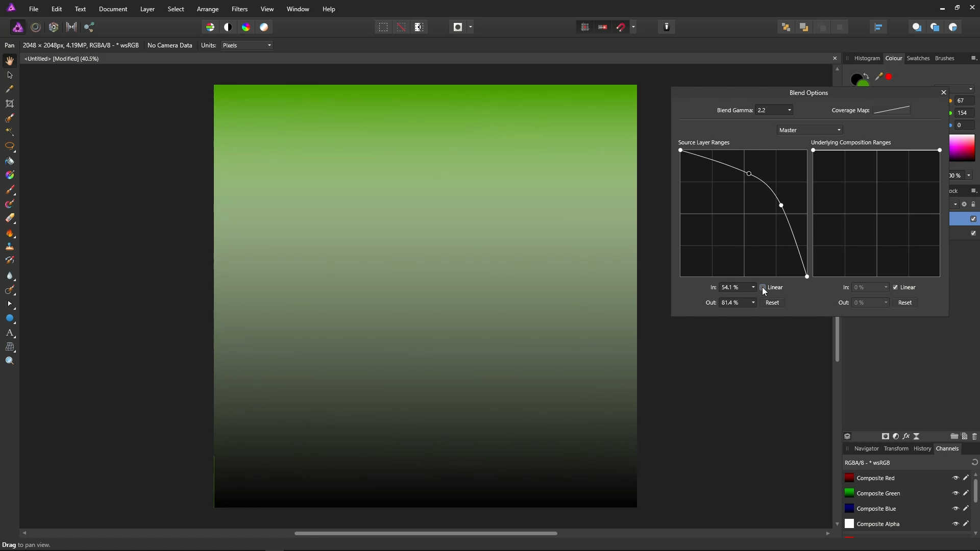Screen dimensions: 980x551
Task: Open the Filters menu
Action: click(x=239, y=9)
